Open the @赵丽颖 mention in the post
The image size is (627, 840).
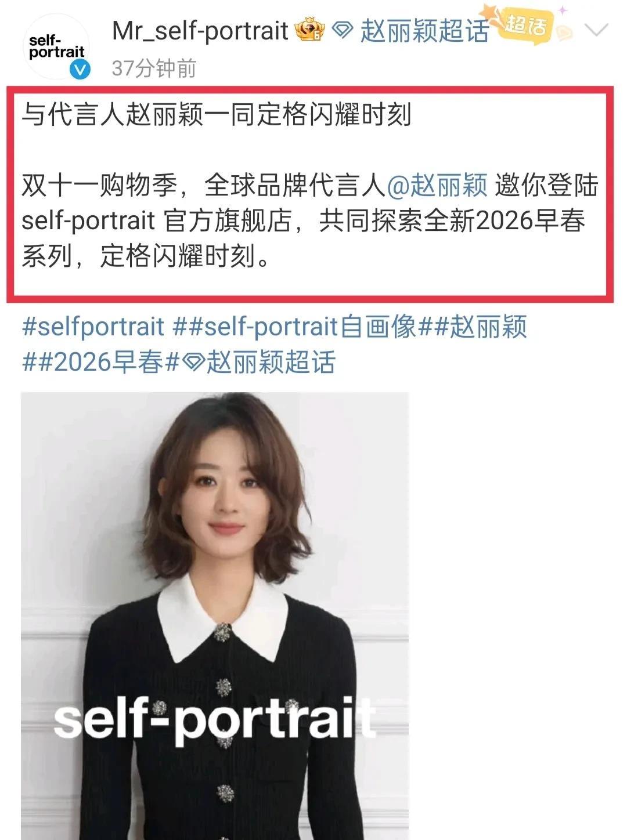tap(437, 185)
